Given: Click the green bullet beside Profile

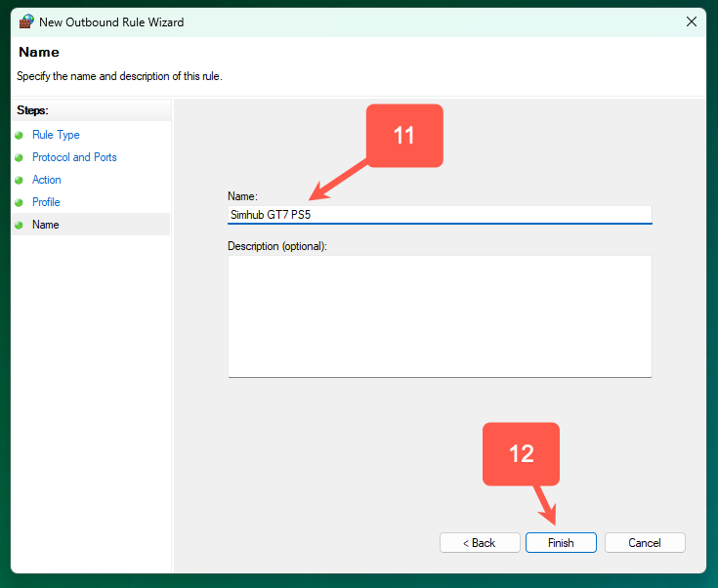Looking at the screenshot, I should [x=19, y=202].
